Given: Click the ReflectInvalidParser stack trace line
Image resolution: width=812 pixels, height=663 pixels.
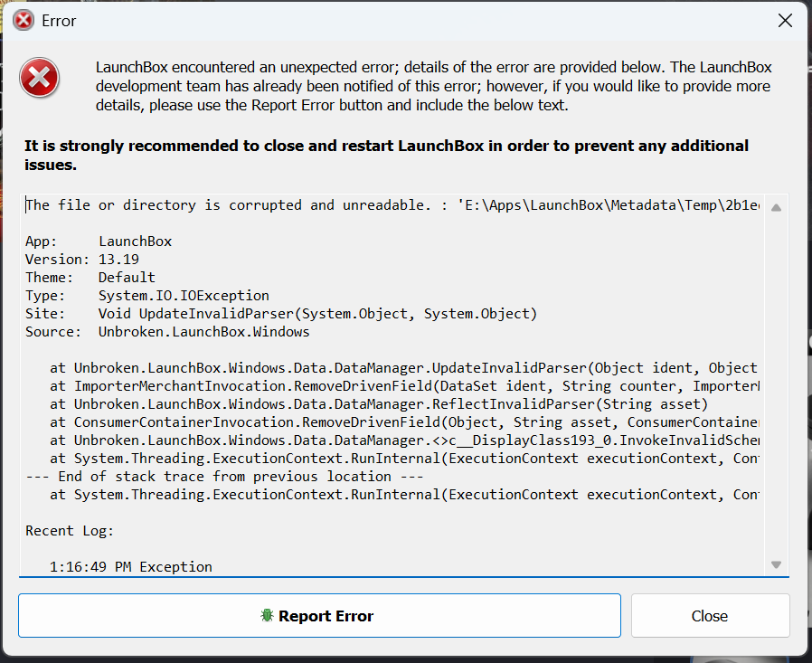Looking at the screenshot, I should coord(379,404).
